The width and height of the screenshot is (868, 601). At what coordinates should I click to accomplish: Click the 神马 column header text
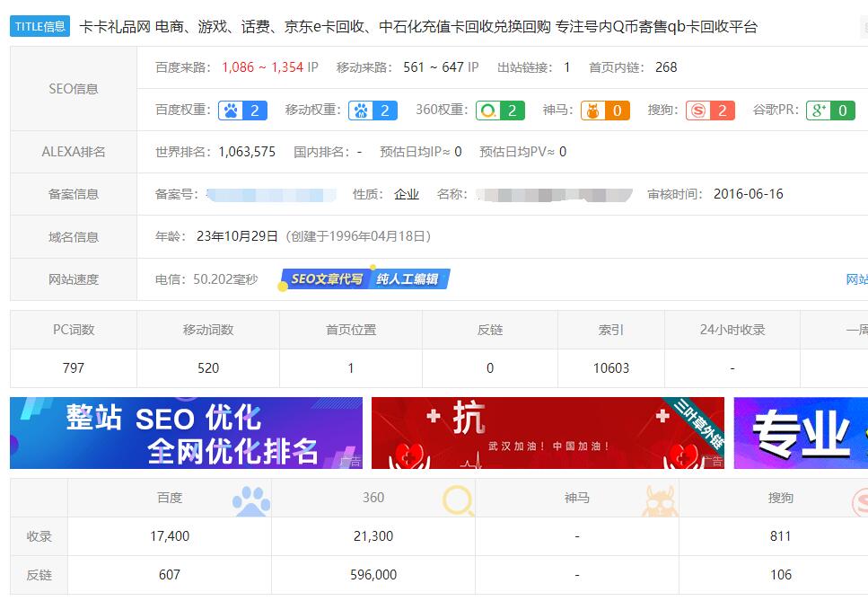(x=577, y=498)
